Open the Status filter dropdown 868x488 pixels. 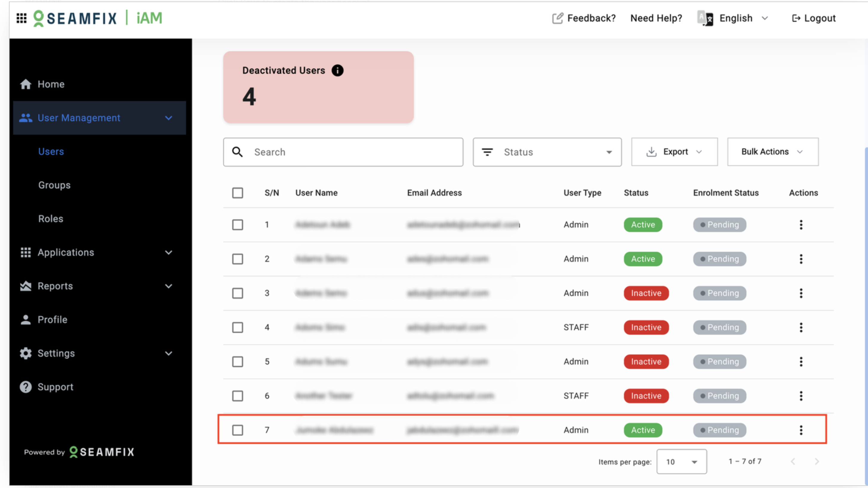[x=547, y=152]
